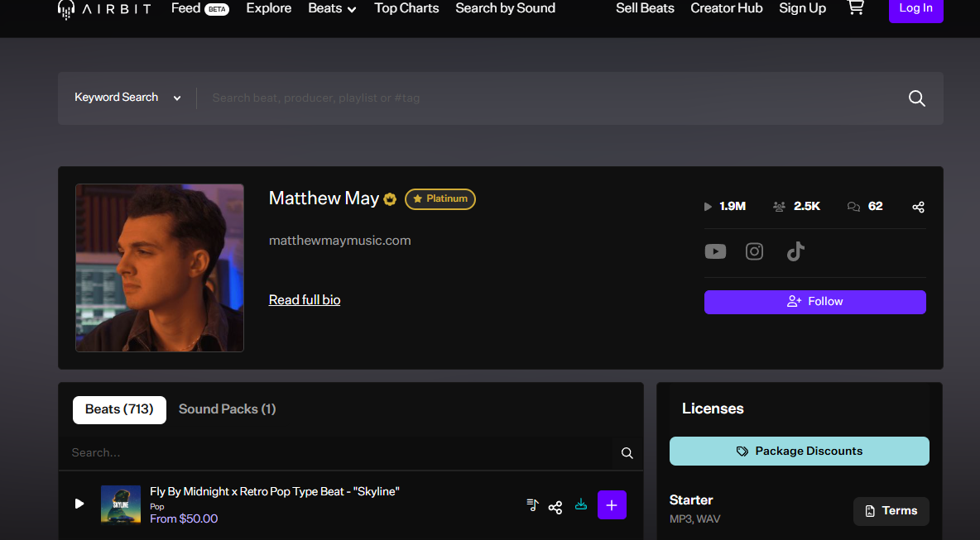
Task: Follow Matthew May
Action: pyautogui.click(x=815, y=302)
